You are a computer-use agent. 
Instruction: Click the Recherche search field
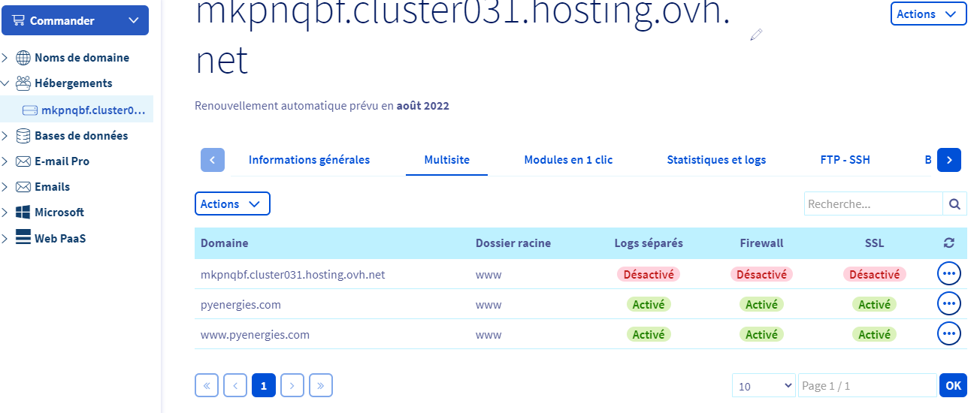click(873, 203)
